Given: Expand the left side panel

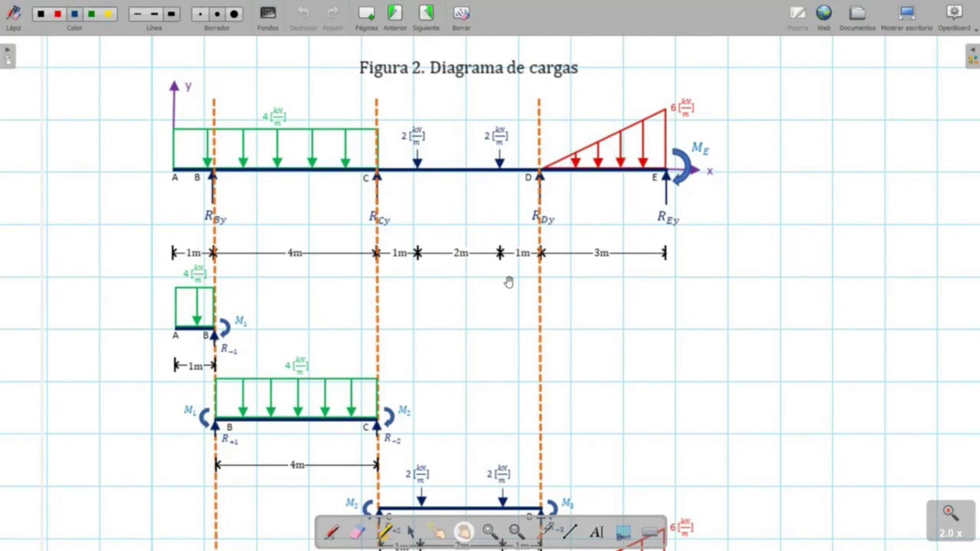Looking at the screenshot, I should pyautogui.click(x=8, y=56).
